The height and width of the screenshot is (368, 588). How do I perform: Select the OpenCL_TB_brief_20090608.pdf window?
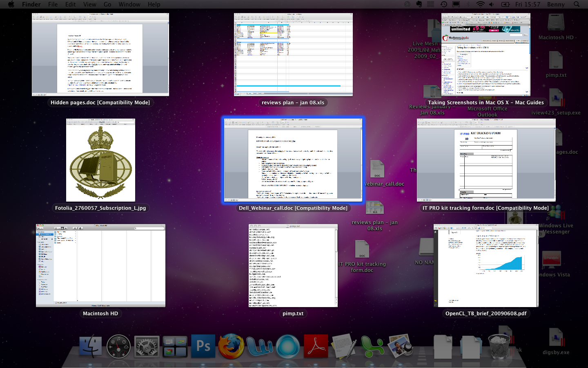[486, 266]
